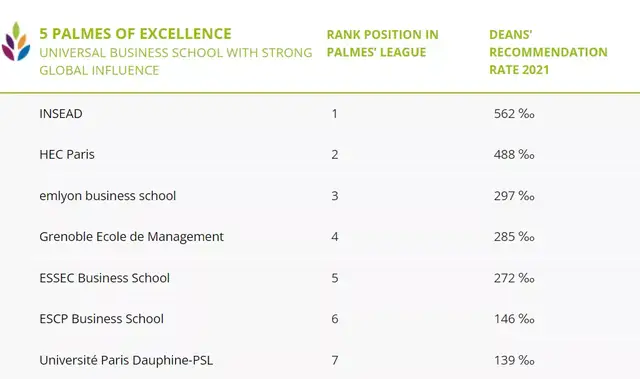Click the Deans' Recommendation Rate 2021 header

(x=548, y=52)
